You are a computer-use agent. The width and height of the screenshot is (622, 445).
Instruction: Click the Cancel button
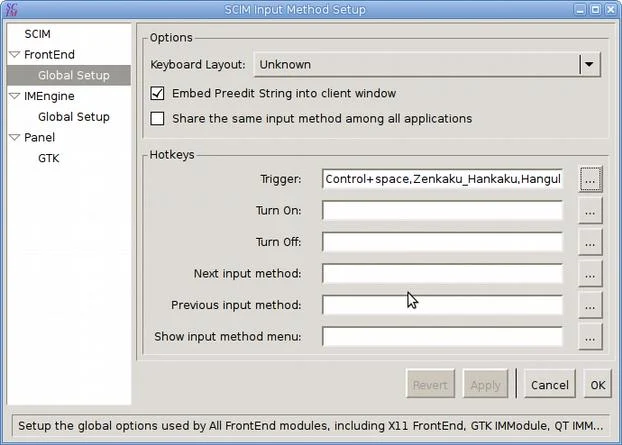coord(549,384)
